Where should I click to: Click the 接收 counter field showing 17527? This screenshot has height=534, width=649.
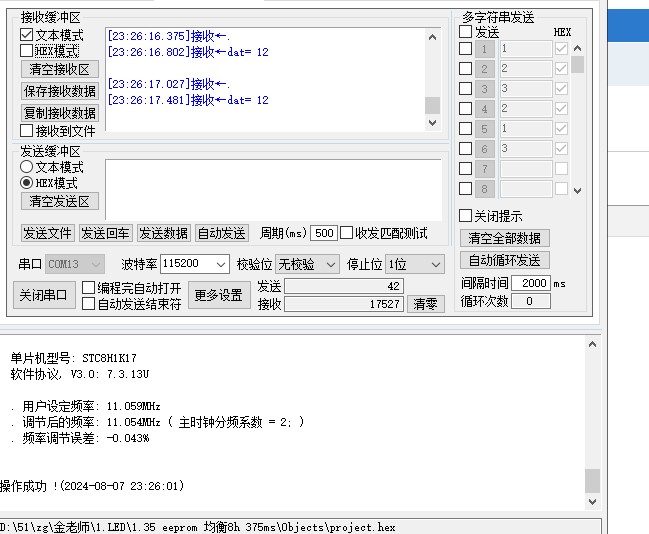(344, 304)
